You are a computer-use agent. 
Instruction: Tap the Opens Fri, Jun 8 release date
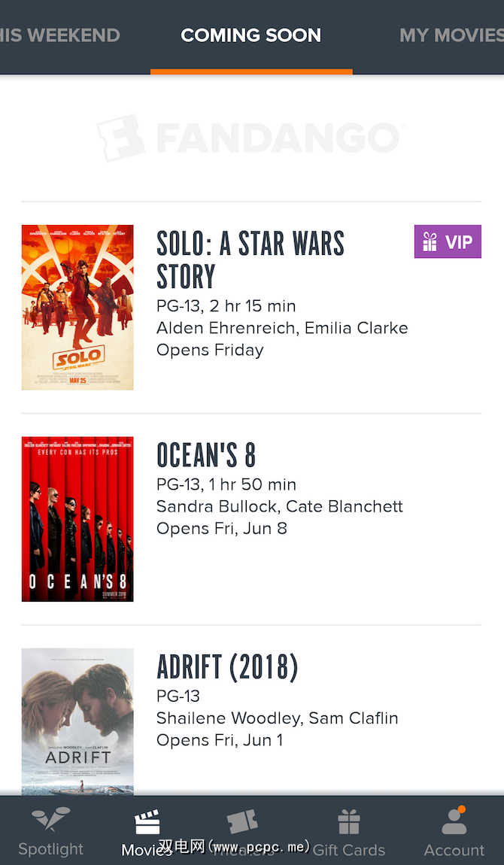pyautogui.click(x=222, y=528)
